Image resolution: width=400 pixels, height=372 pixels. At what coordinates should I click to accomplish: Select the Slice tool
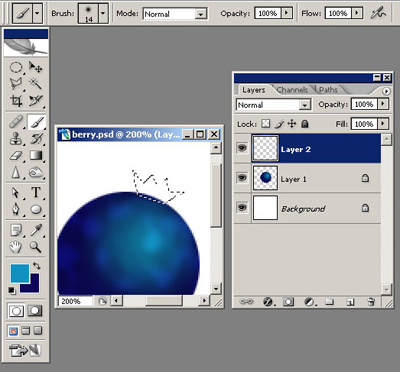36,100
